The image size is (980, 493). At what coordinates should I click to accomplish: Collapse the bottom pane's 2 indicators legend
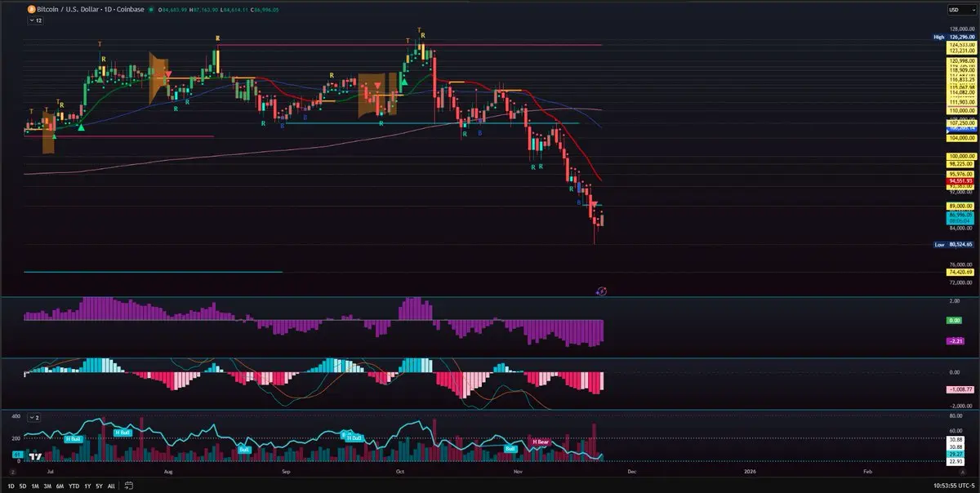[34, 417]
